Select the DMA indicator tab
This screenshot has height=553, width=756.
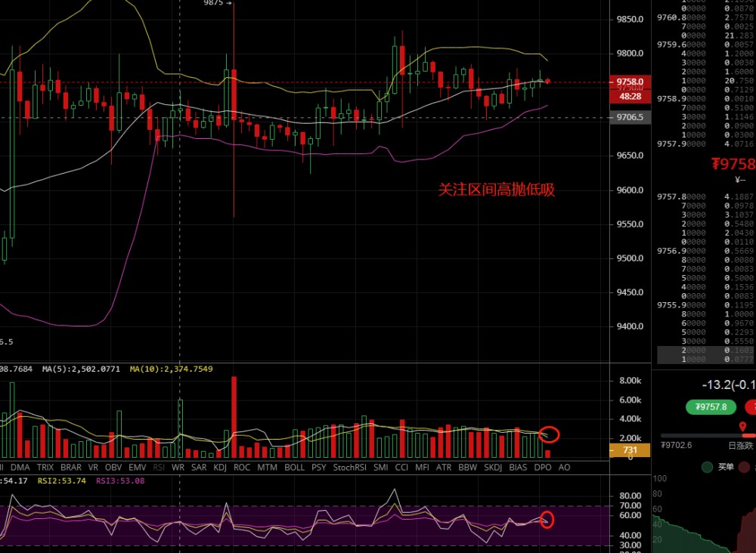20,468
